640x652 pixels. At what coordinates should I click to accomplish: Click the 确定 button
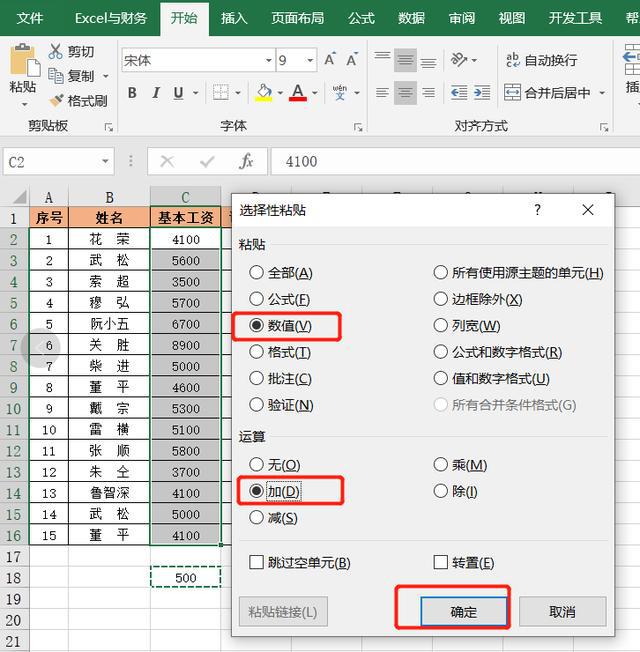(464, 611)
